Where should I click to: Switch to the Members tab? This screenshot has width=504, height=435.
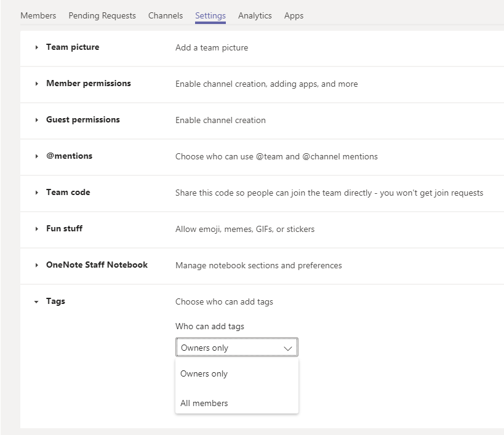point(38,16)
